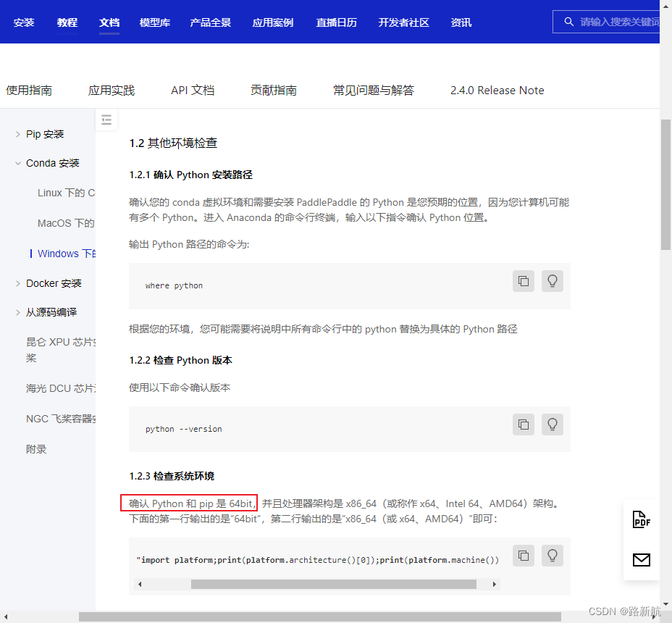Image resolution: width=672 pixels, height=623 pixels.
Task: Open the 常见问题与解答 tab
Action: (374, 90)
